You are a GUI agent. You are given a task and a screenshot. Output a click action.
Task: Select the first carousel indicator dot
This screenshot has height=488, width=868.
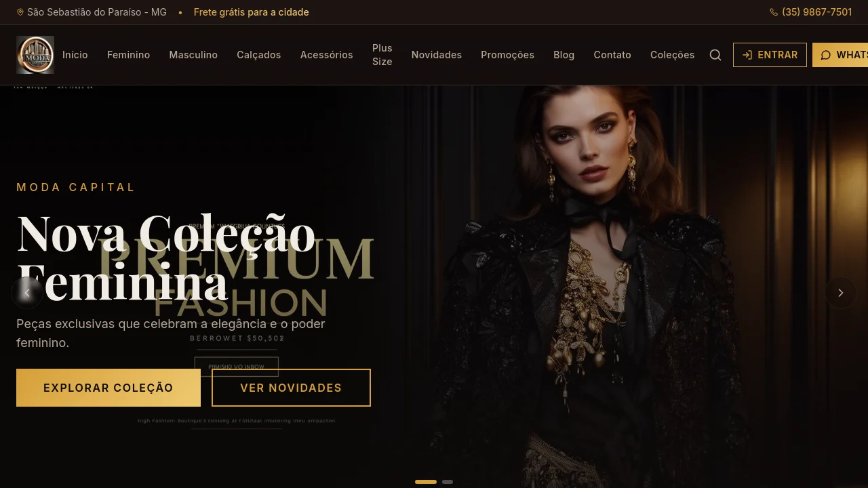(426, 482)
